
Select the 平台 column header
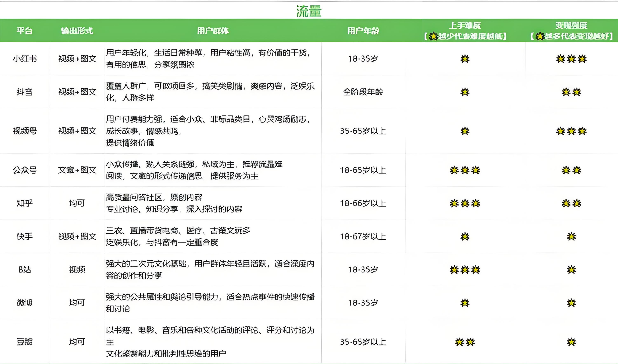pos(25,31)
